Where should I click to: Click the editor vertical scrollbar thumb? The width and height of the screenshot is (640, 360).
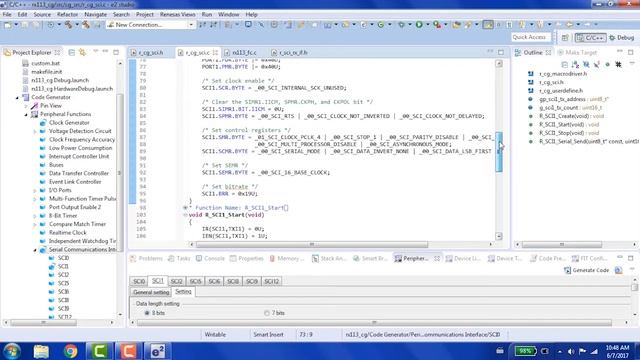tap(499, 152)
